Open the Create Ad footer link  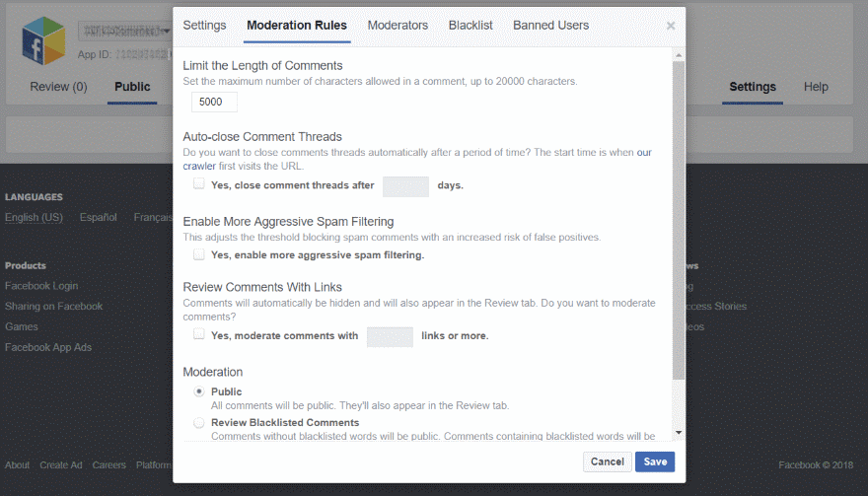point(61,465)
